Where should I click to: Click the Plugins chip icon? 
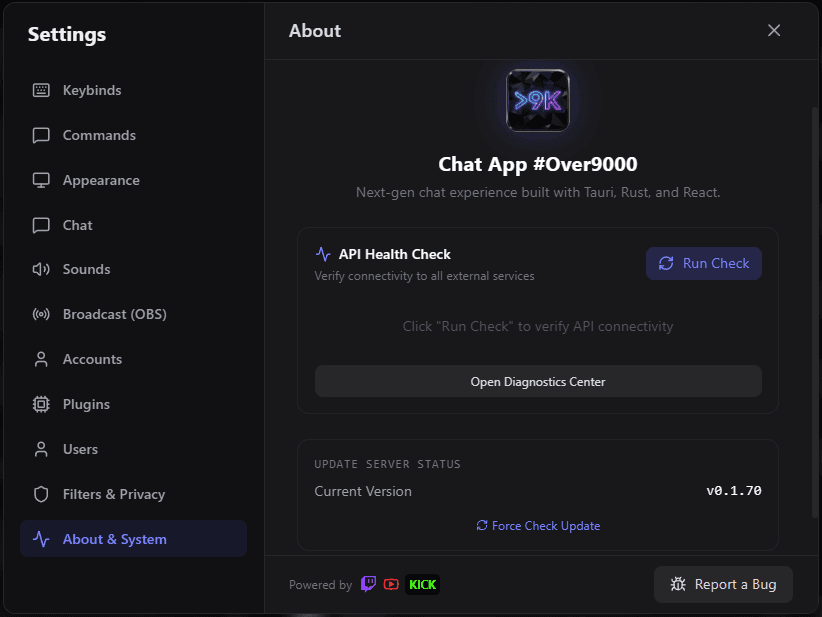(41, 404)
